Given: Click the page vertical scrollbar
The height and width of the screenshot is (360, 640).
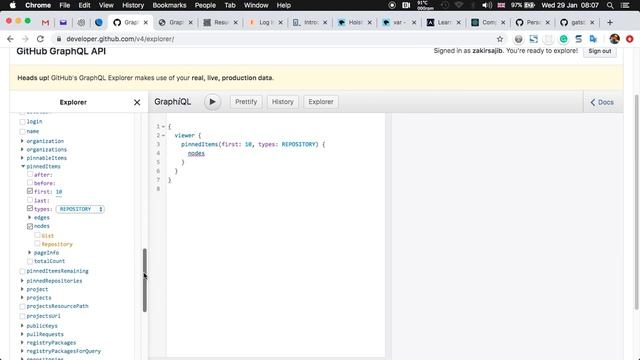Looking at the screenshot, I should [636, 202].
